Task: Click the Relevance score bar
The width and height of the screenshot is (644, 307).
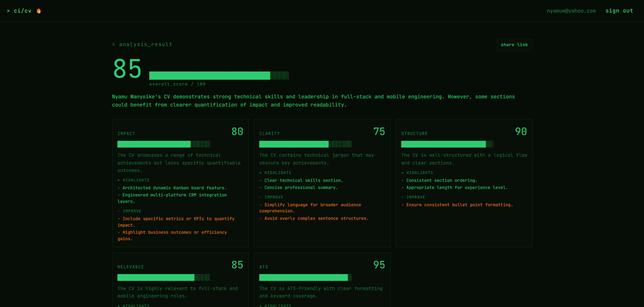Action: [x=163, y=277]
